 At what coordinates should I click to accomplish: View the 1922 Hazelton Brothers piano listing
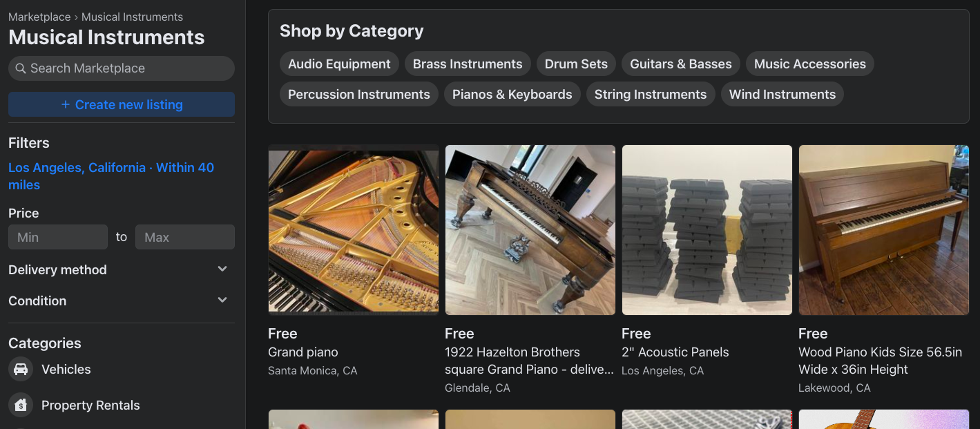tap(530, 230)
